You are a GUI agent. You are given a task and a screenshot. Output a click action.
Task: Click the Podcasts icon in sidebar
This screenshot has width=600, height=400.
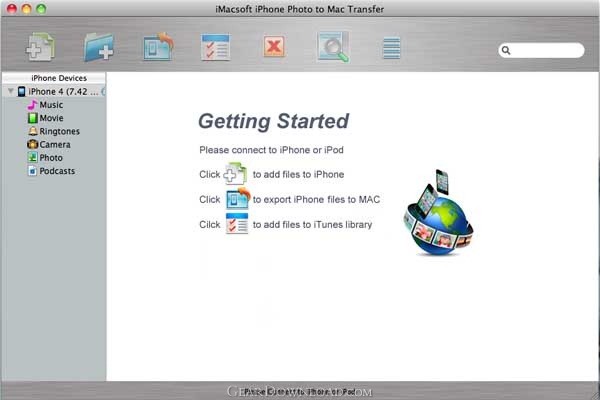click(x=33, y=171)
